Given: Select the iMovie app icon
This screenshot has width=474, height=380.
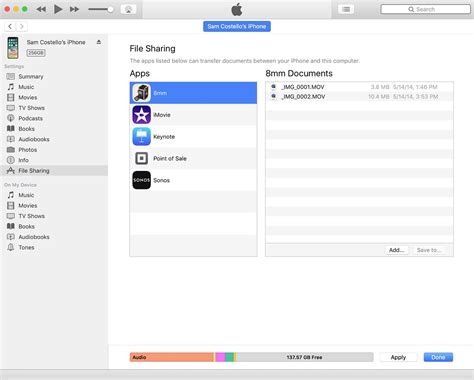Looking at the screenshot, I should 142,115.
